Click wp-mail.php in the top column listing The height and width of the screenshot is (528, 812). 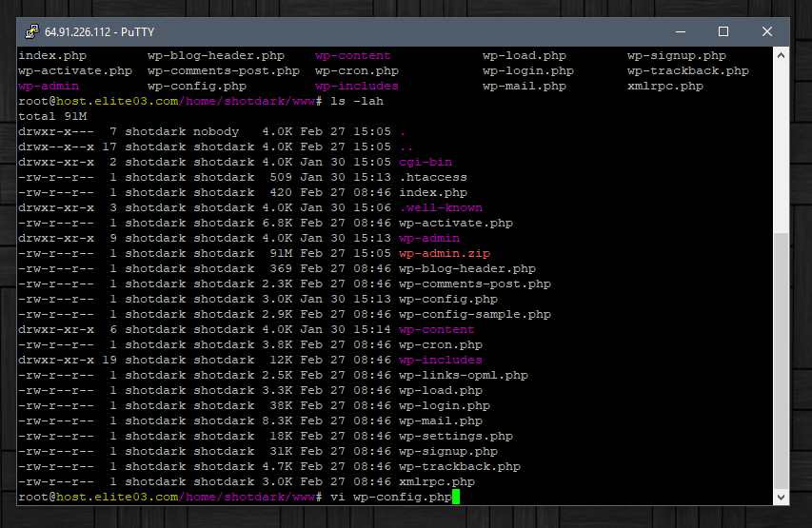pyautogui.click(x=525, y=86)
